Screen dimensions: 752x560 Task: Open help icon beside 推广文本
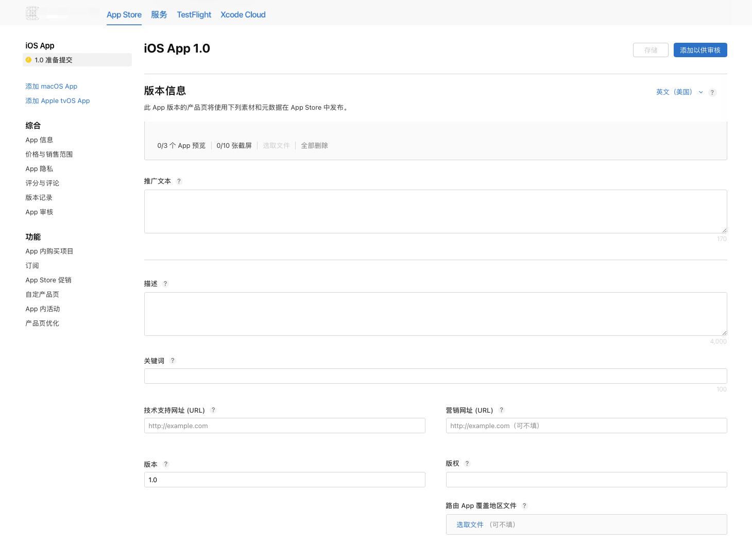[x=179, y=181]
